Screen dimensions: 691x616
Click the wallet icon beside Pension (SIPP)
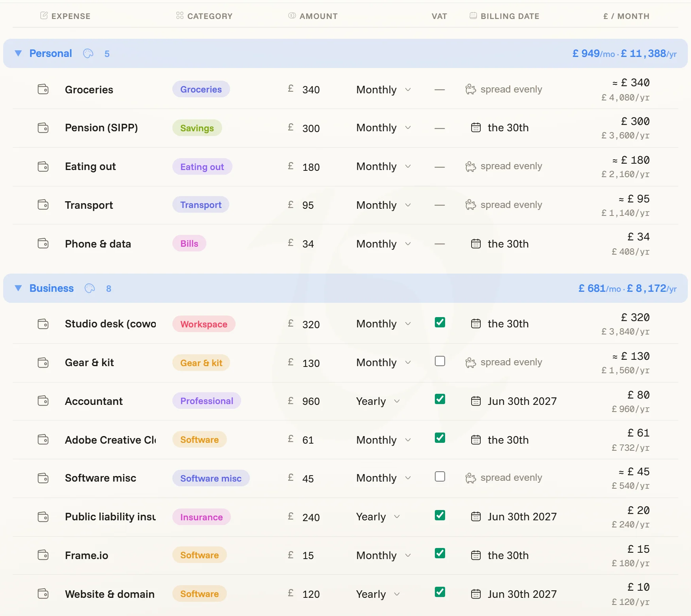click(x=43, y=128)
